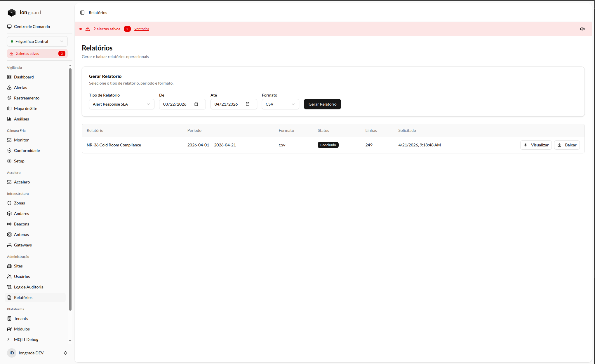Open Mapa do Site map icon
Screen dimensions: 595x364
click(x=9, y=108)
